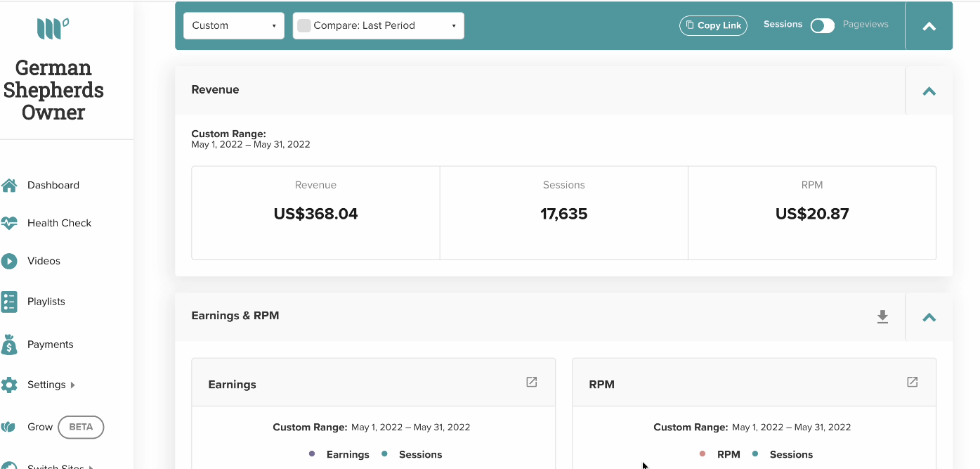Click the Sessions 17,635 value
The height and width of the screenshot is (469, 980).
pos(564,214)
